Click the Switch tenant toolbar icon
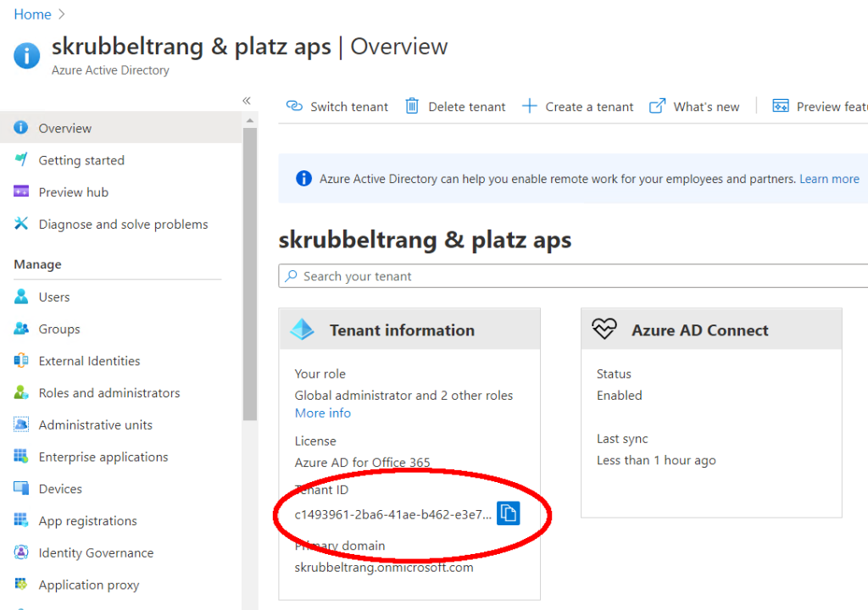 (294, 106)
